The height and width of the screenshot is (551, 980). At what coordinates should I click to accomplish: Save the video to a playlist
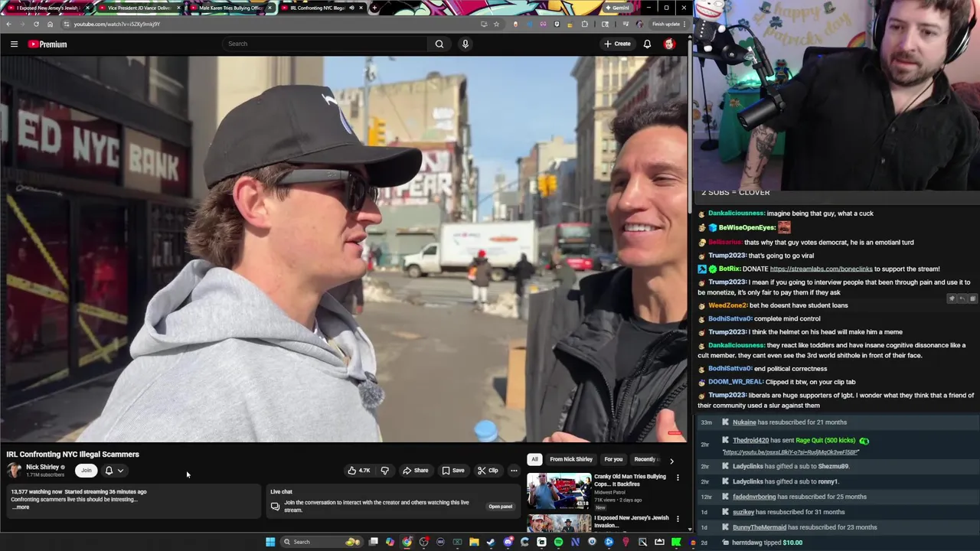click(452, 471)
